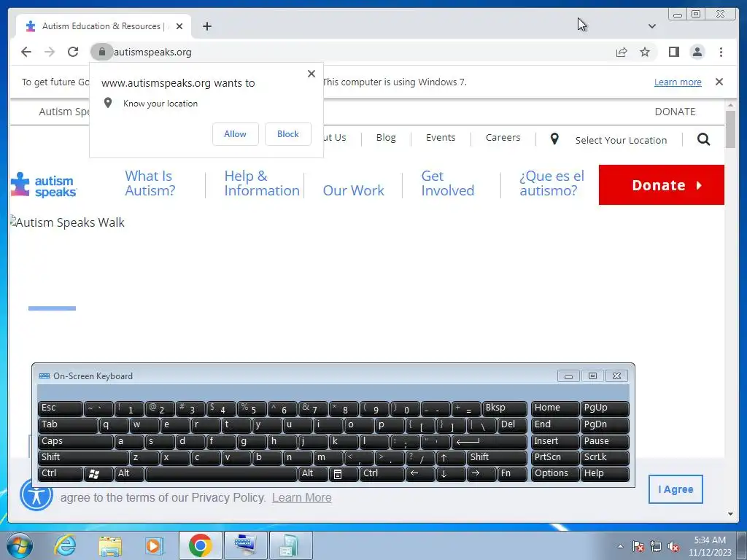Image resolution: width=747 pixels, height=560 pixels.
Task: Open the Windows Start button
Action: [19, 545]
